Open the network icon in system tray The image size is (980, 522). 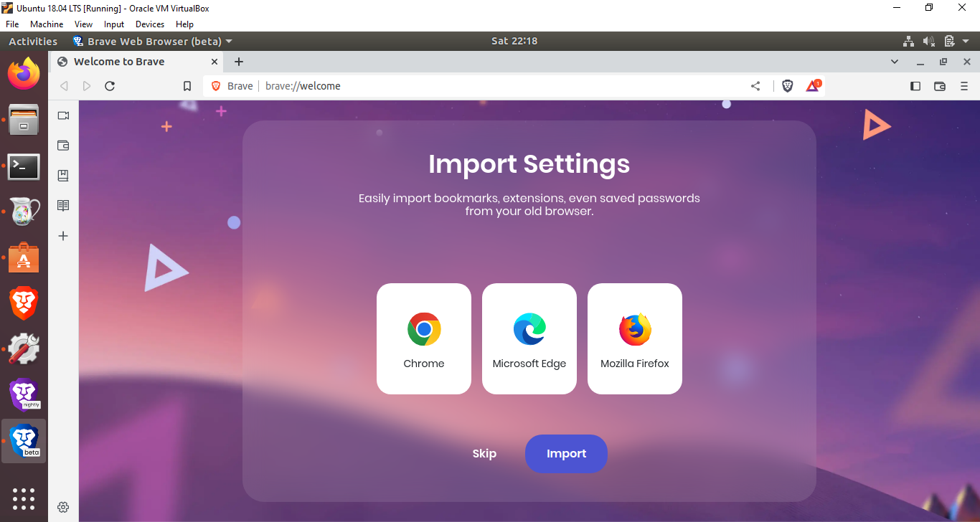pos(908,41)
